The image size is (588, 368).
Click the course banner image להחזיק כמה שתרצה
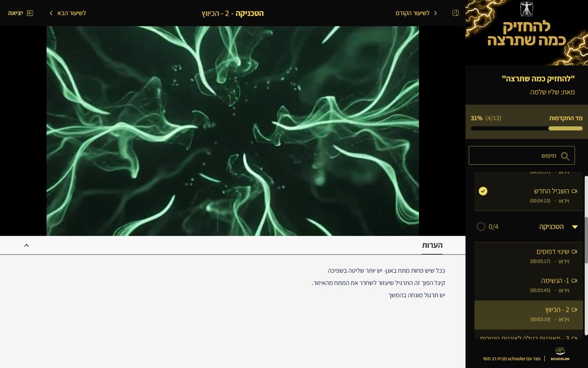[x=527, y=32]
